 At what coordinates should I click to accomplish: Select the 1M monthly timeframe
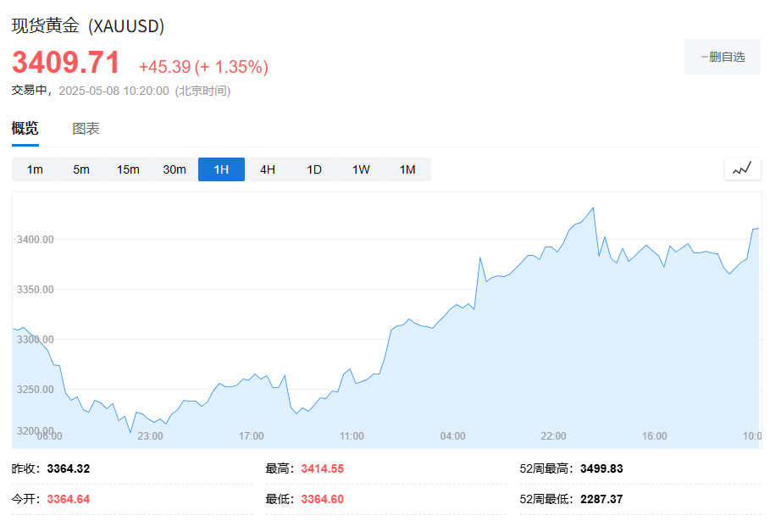coord(407,169)
